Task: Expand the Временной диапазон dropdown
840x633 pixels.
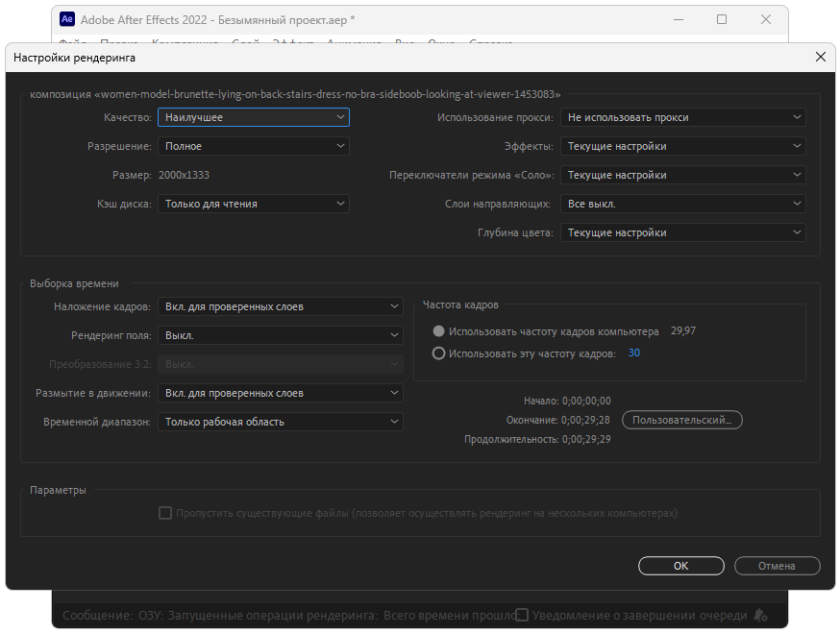Action: pyautogui.click(x=281, y=422)
